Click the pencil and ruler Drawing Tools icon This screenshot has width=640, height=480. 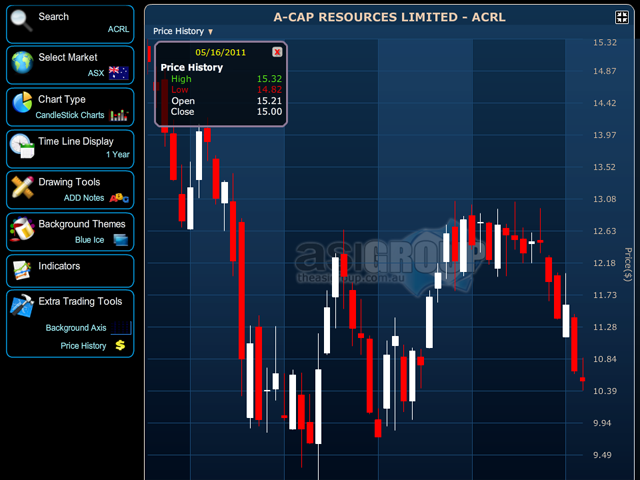pyautogui.click(x=22, y=187)
